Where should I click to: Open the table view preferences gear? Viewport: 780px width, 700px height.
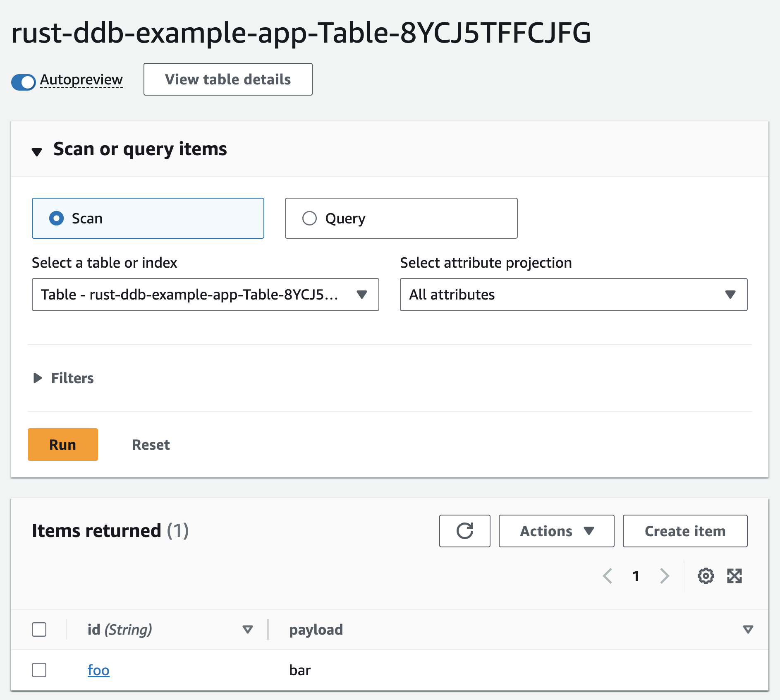point(706,575)
